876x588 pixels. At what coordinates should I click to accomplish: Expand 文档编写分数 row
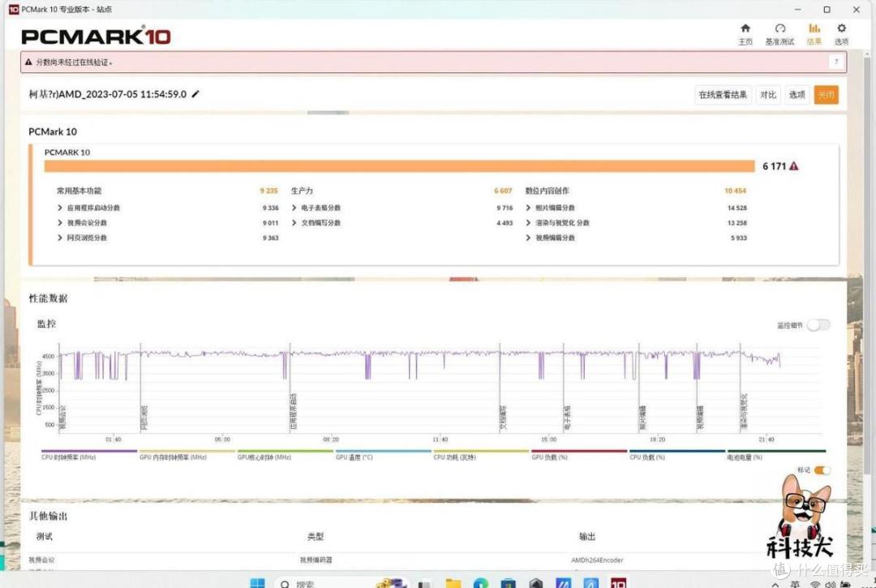click(x=294, y=223)
